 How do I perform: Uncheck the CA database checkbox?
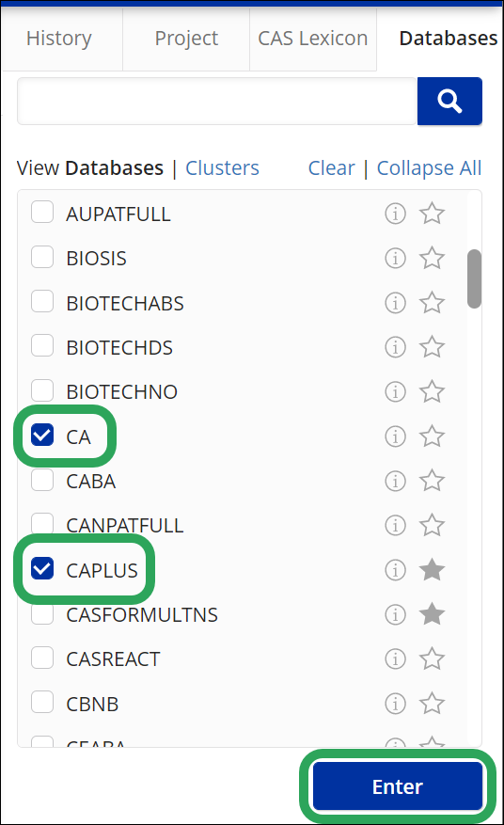tap(42, 435)
